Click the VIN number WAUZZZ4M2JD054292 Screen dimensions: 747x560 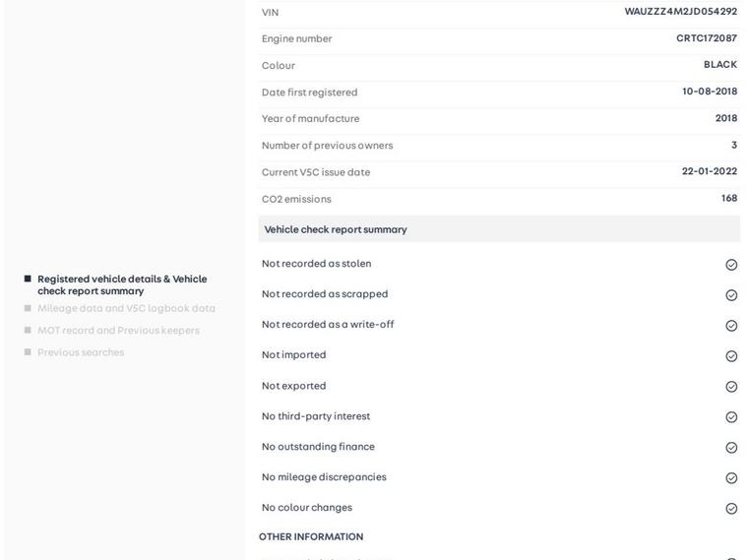(x=680, y=12)
